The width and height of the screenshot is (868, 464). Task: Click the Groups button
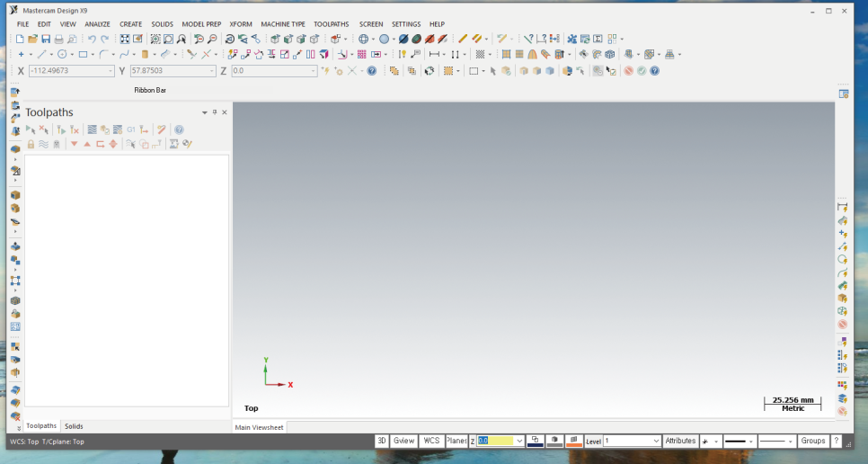click(813, 441)
